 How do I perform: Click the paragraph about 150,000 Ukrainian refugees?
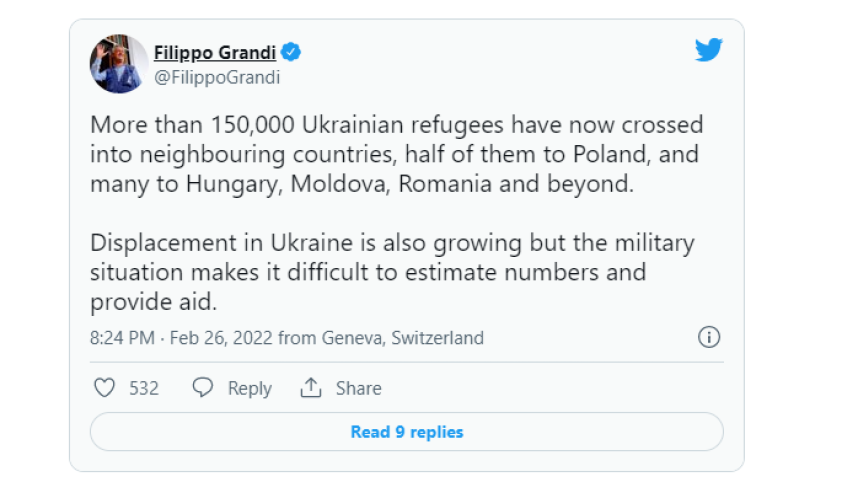click(x=396, y=155)
